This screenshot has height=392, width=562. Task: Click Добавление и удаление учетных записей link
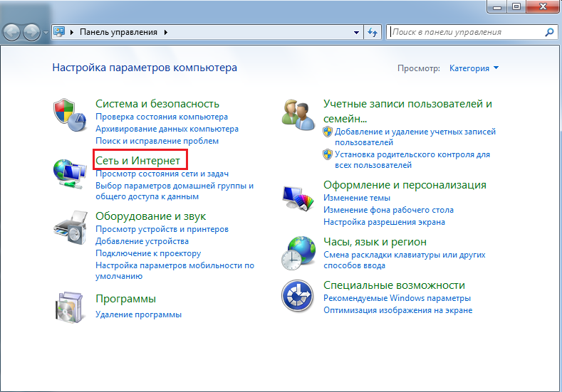(415, 137)
